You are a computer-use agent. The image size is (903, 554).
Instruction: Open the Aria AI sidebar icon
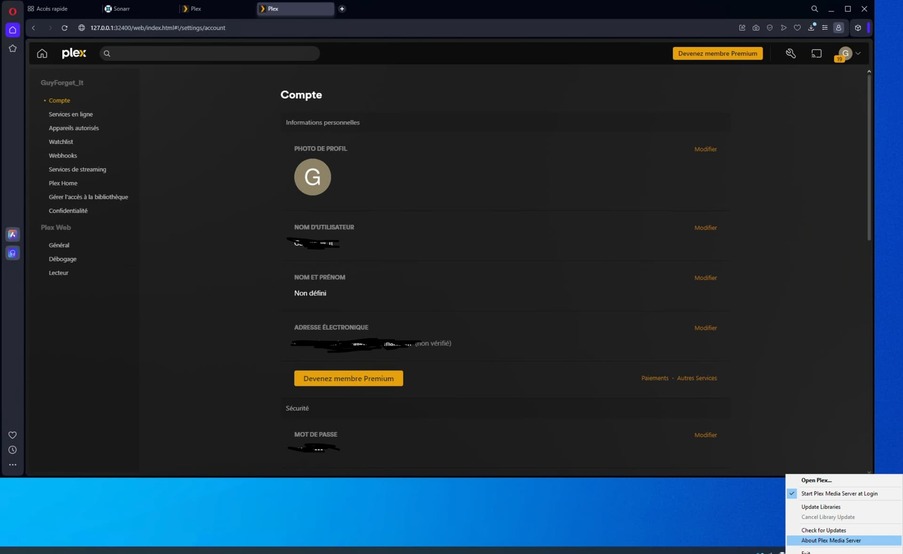click(13, 234)
